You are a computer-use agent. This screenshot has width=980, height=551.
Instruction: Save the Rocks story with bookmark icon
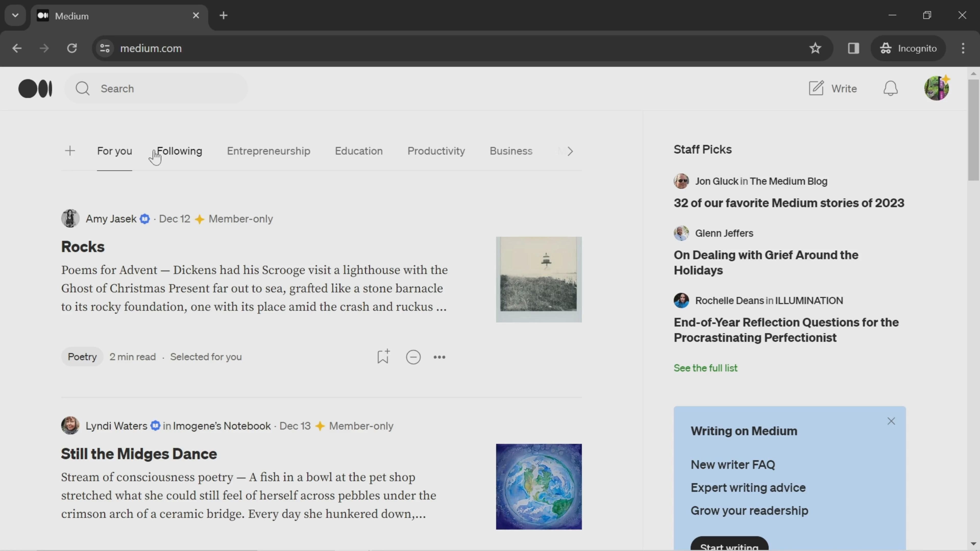click(x=383, y=357)
